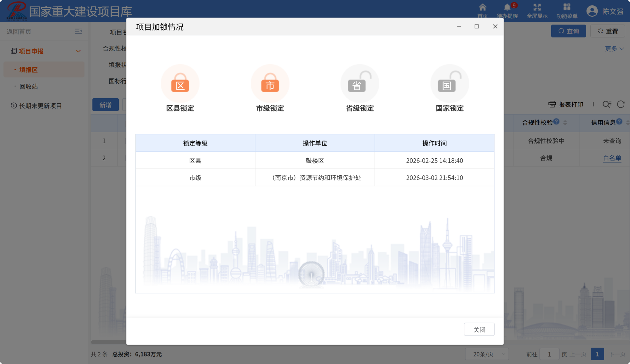Close the 项目加锁情况 dialog with X
The image size is (630, 364).
495,26
